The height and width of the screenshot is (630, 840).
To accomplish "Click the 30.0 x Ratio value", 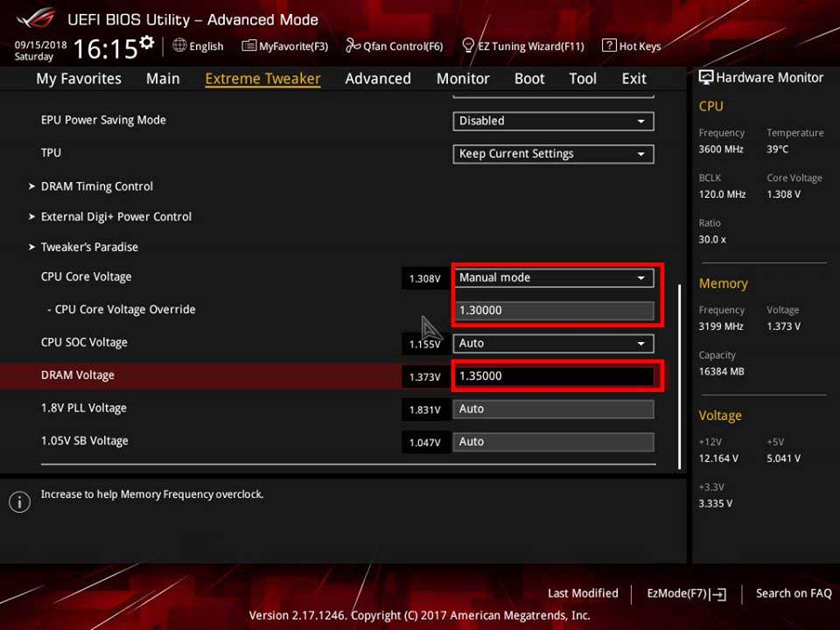I will point(712,240).
